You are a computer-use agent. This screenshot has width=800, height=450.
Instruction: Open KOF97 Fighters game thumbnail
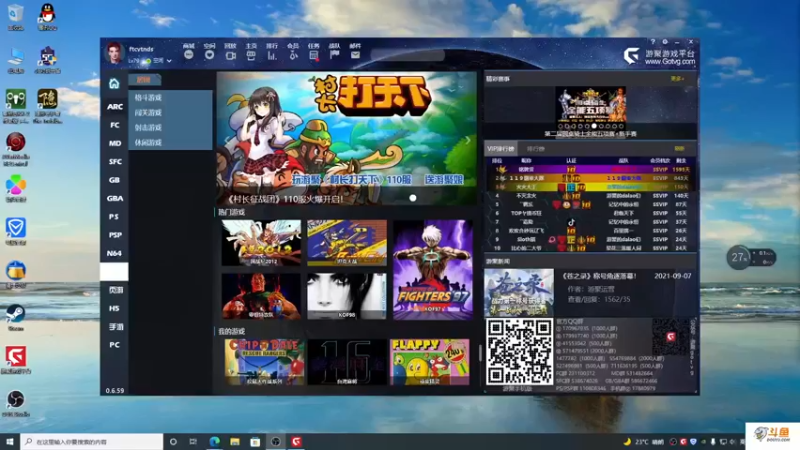point(433,269)
